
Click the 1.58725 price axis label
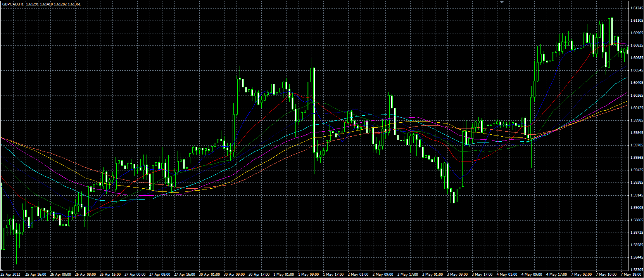pyautogui.click(x=637, y=233)
